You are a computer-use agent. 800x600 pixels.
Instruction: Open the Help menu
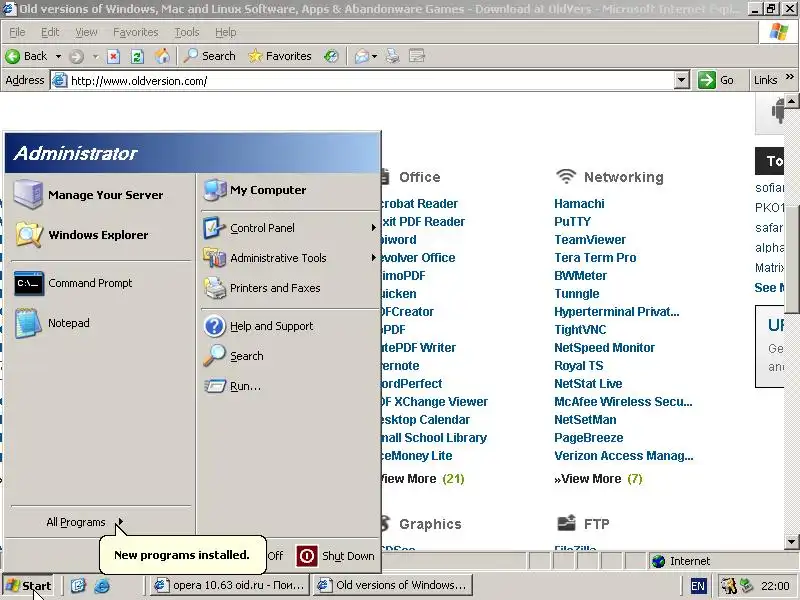coord(226,32)
